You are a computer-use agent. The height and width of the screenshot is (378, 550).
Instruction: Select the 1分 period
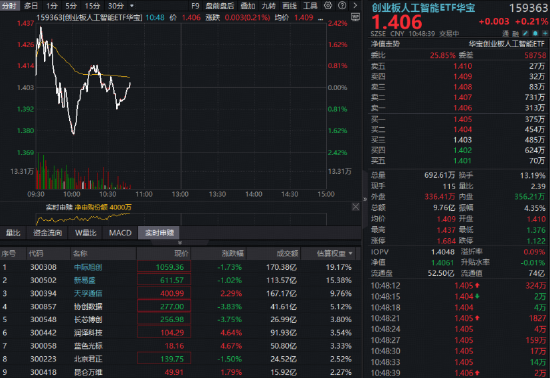point(52,6)
